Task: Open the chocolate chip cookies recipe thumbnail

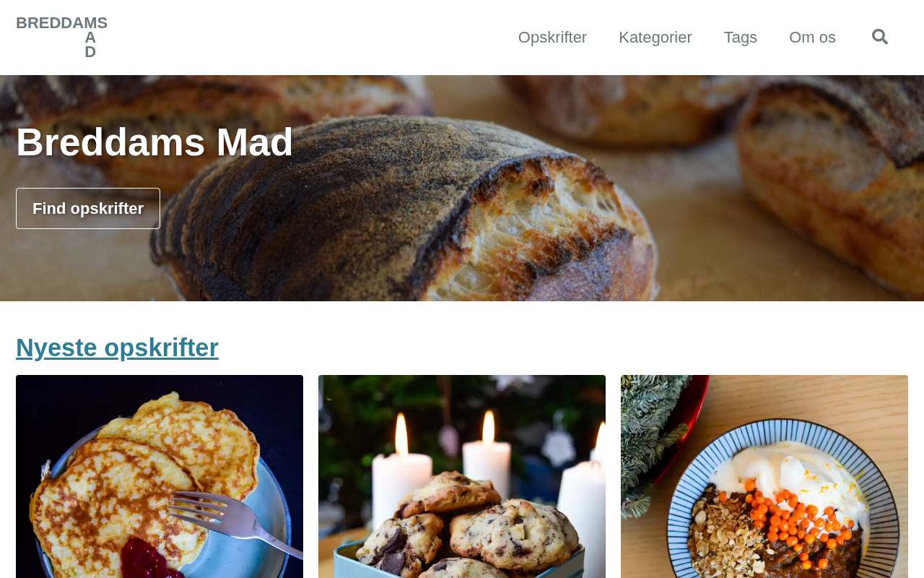Action: [462, 477]
